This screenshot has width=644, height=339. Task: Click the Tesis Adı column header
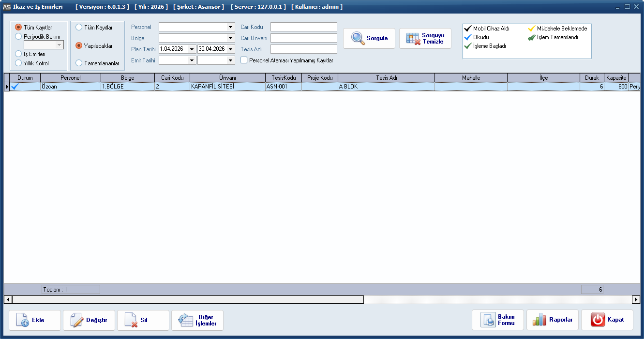click(x=386, y=78)
